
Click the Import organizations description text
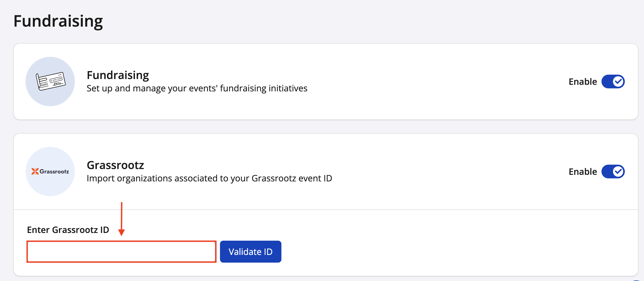coord(209,178)
